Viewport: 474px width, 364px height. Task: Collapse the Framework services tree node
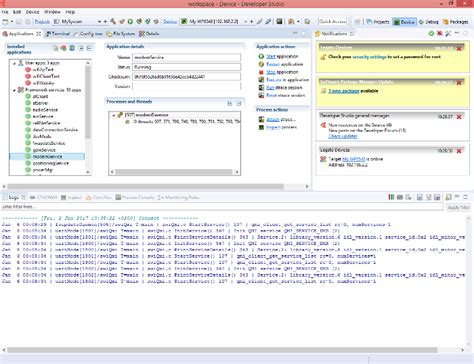pyautogui.click(x=14, y=90)
